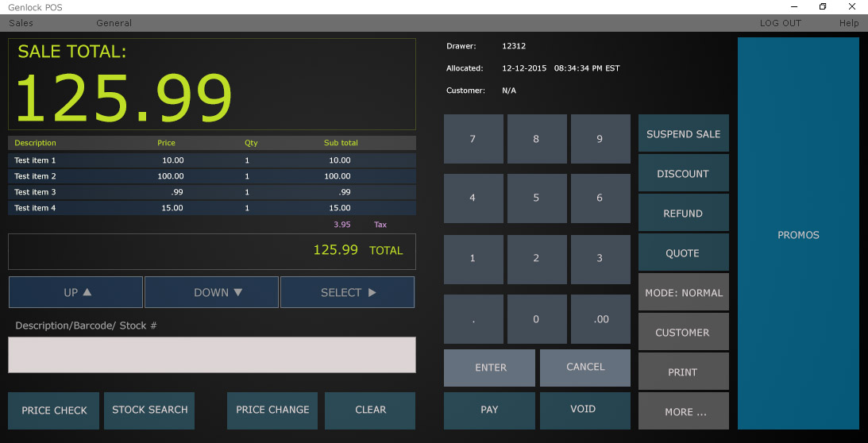
Task: Click the Description/Barcode/Stock # input field
Action: 211,354
